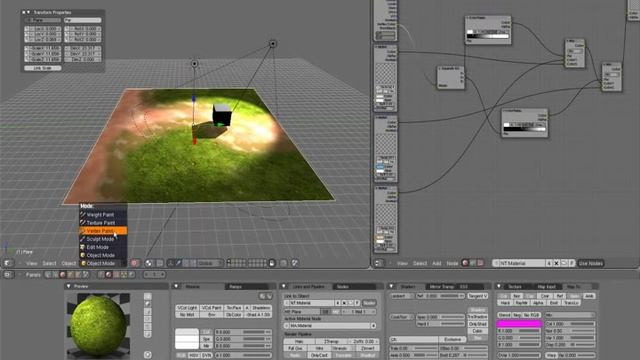Adjust the R color slider in Material panel
Viewport: 640px width, 360px height.
click(x=243, y=332)
